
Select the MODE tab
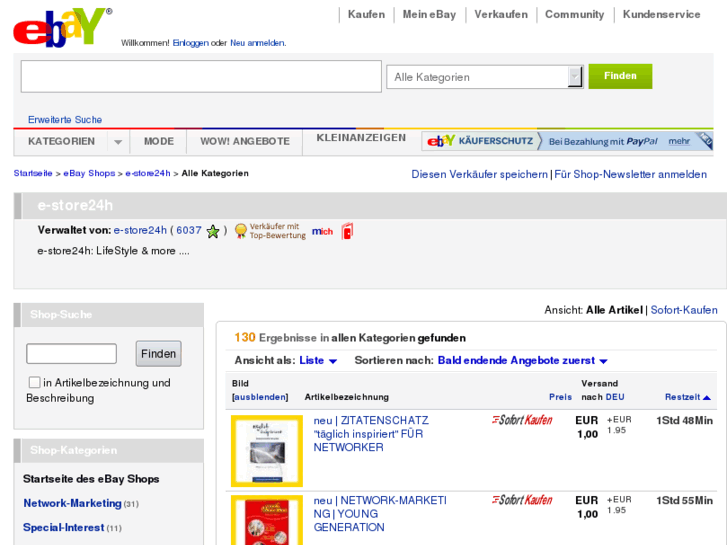(x=159, y=141)
